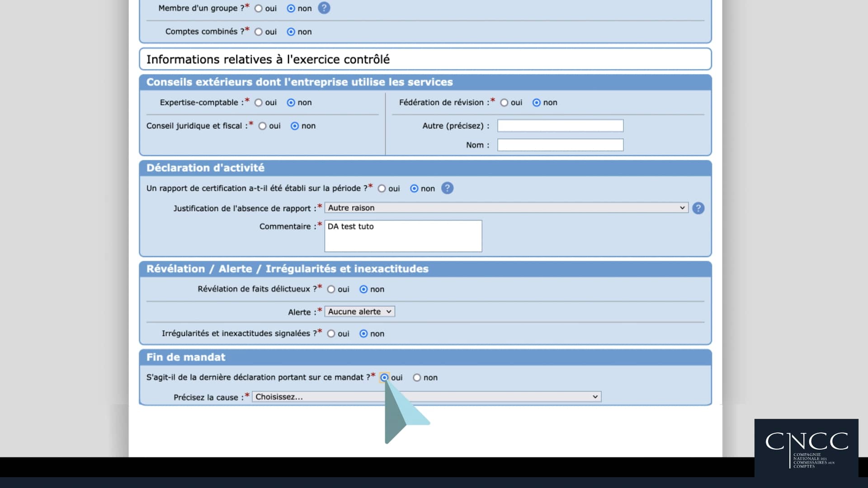Open the Précisez la cause dropdown
Viewport: 868px width, 488px height.
[426, 397]
